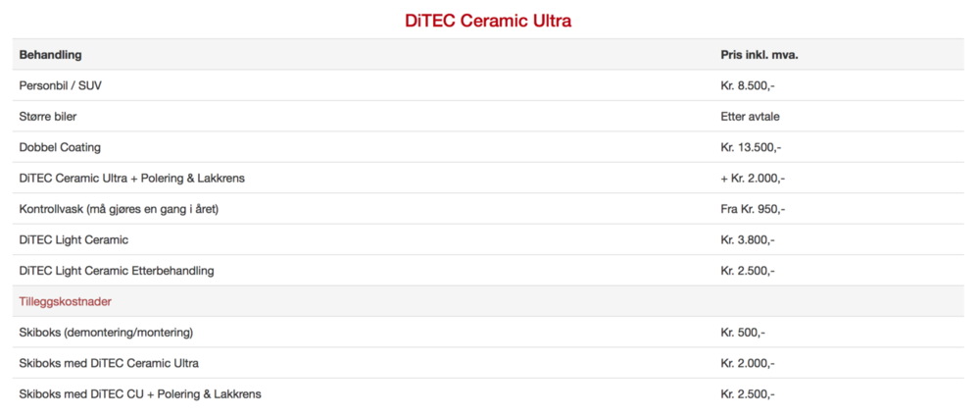The height and width of the screenshot is (416, 980).
Task: Select DiTEC Ceramic Ultra + Polering & Lakkrens
Action: coord(131,179)
